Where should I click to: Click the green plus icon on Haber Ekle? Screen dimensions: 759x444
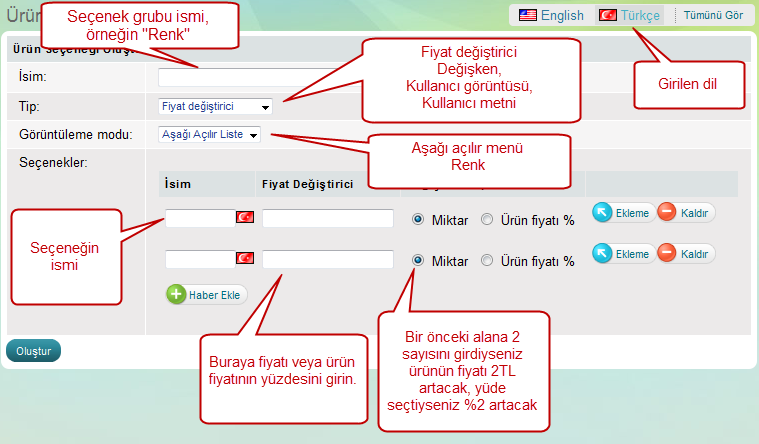click(177, 294)
